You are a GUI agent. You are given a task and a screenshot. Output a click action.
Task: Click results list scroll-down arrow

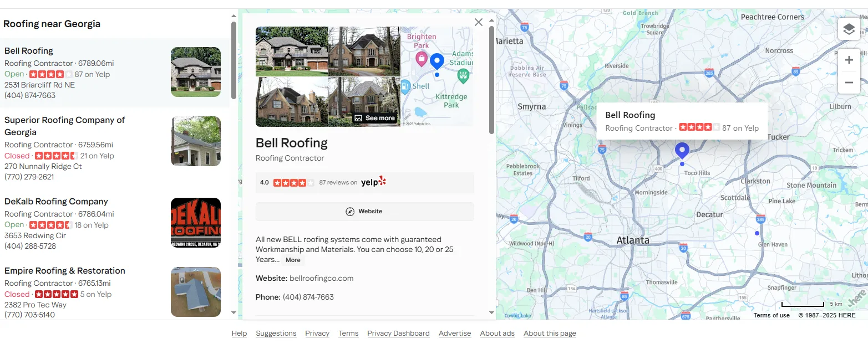pos(234,312)
